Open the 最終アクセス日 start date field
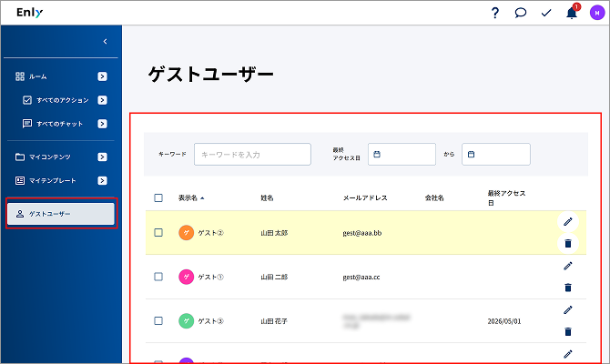This screenshot has height=364, width=610. tap(402, 155)
